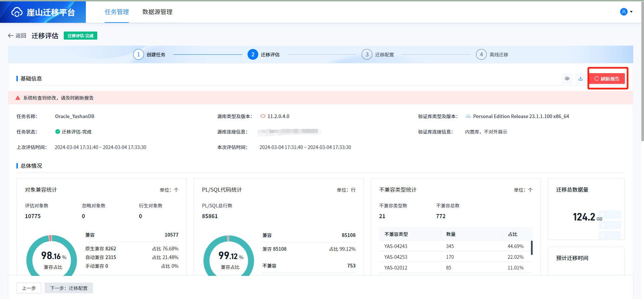Select step 3 circle 迁移配置
Viewport: 644px width, 299px height.
pyautogui.click(x=367, y=54)
